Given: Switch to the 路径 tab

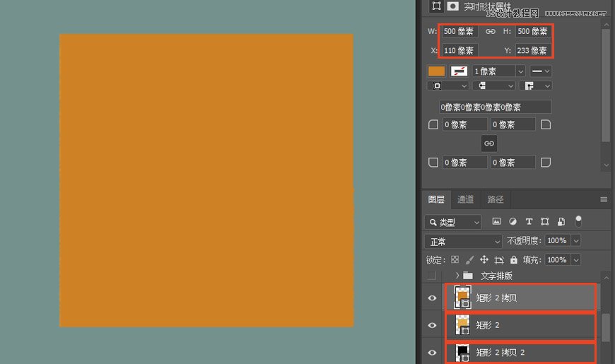Looking at the screenshot, I should (x=496, y=199).
